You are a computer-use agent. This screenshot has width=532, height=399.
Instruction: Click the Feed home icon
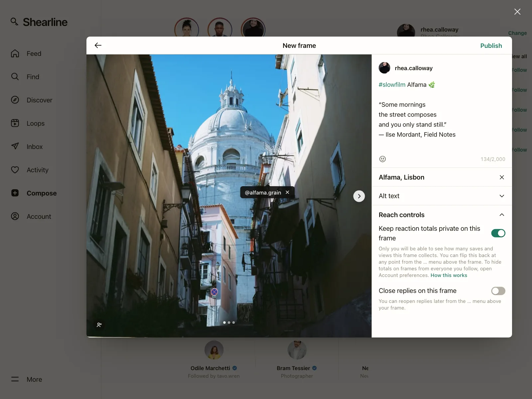tap(15, 53)
